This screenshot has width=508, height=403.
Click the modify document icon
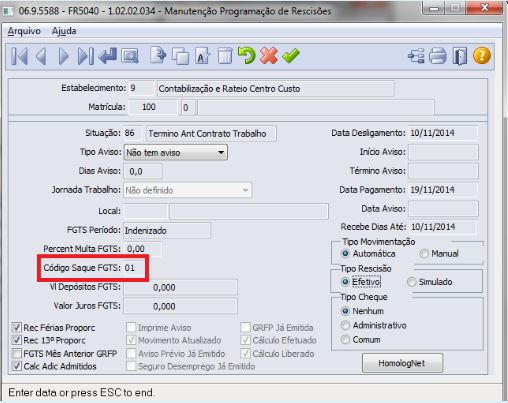click(x=202, y=56)
